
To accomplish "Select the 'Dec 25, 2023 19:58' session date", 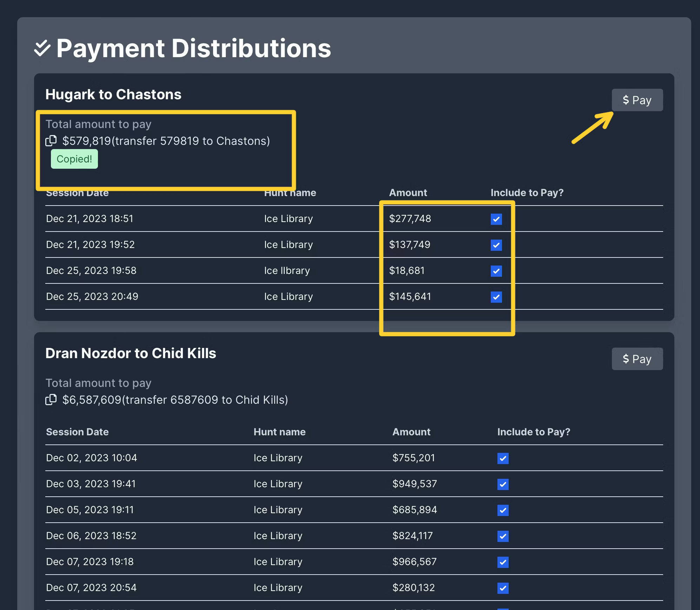I will pyautogui.click(x=91, y=270).
